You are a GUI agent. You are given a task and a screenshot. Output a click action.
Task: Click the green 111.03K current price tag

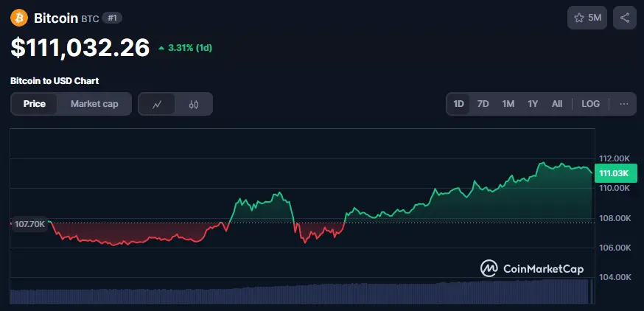616,173
